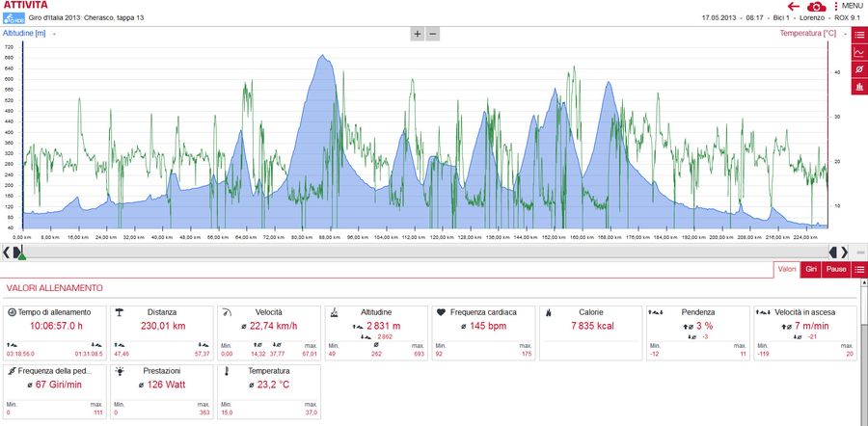The image size is (868, 426).
Task: Click the right chevron of range slider
Action: click(844, 253)
